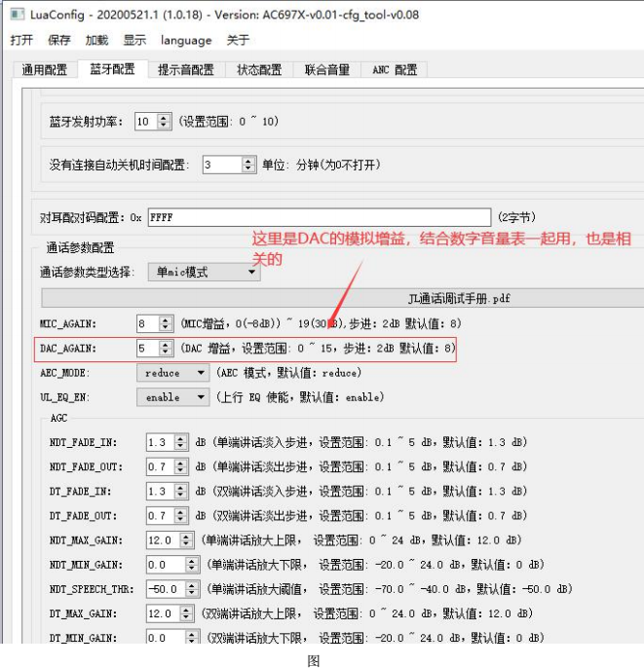Screen dimensions: 644x668
Task: Click the (2字节) hint text
Action: [x=516, y=218]
